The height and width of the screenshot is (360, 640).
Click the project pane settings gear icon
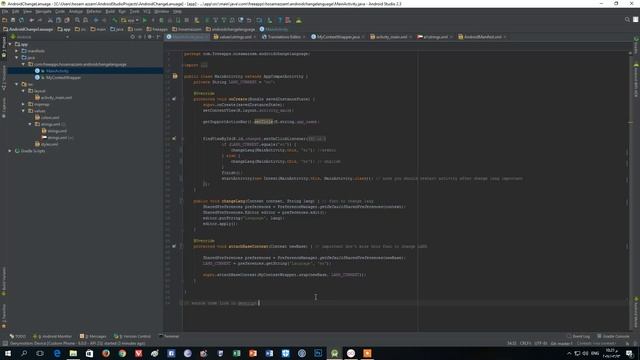pyautogui.click(x=150, y=37)
